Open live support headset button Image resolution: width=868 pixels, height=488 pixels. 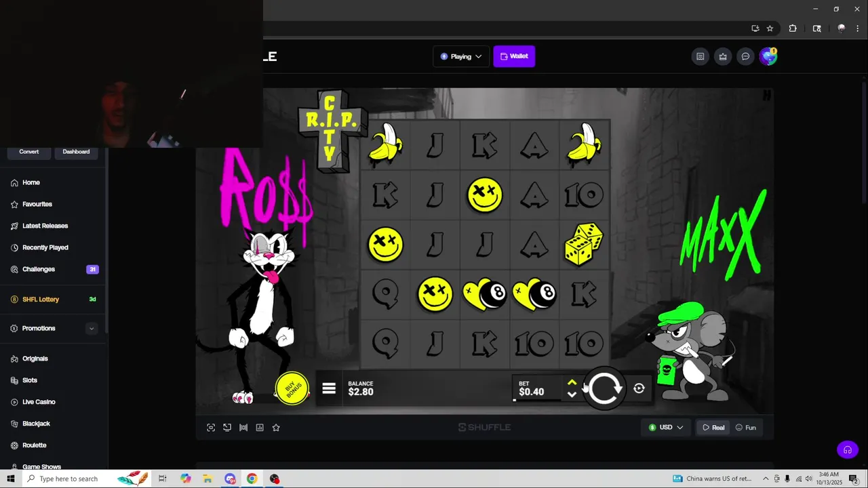847,449
